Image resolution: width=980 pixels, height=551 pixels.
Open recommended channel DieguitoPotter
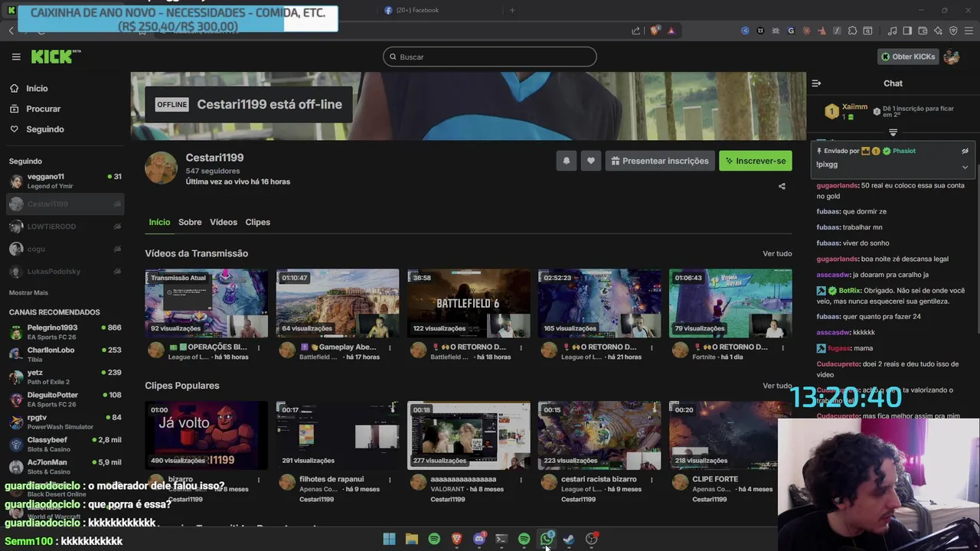coord(65,399)
